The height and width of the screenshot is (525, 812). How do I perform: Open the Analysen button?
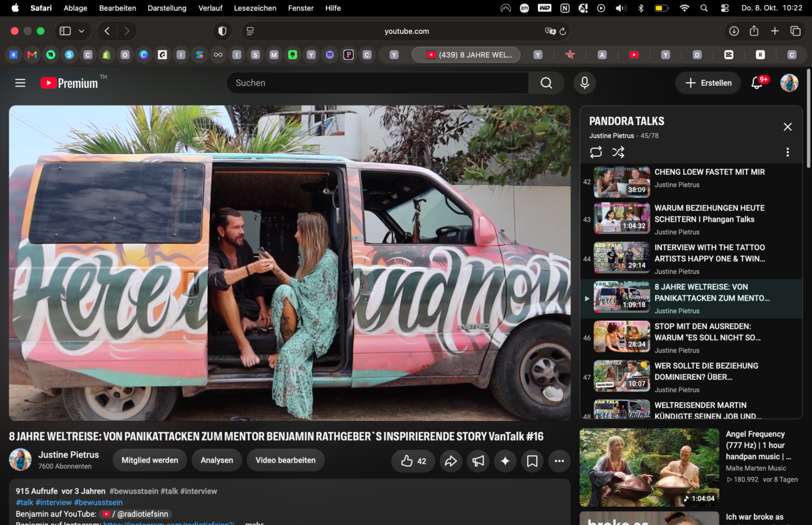point(216,460)
